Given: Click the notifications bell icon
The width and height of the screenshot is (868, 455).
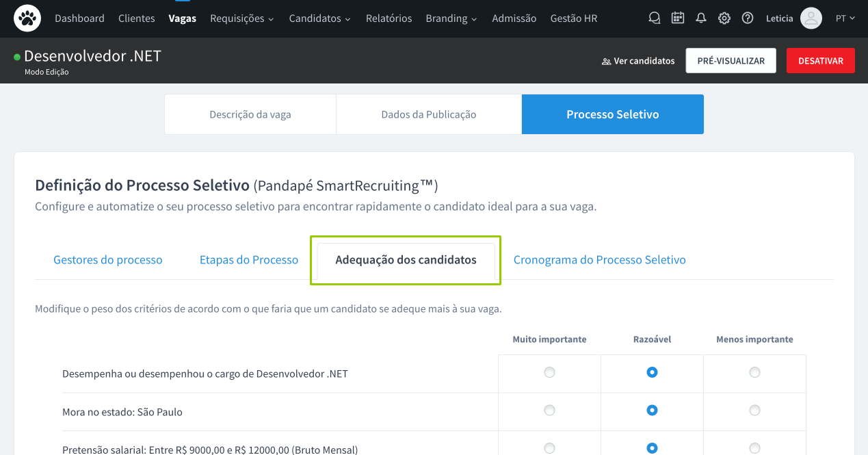Looking at the screenshot, I should [701, 18].
